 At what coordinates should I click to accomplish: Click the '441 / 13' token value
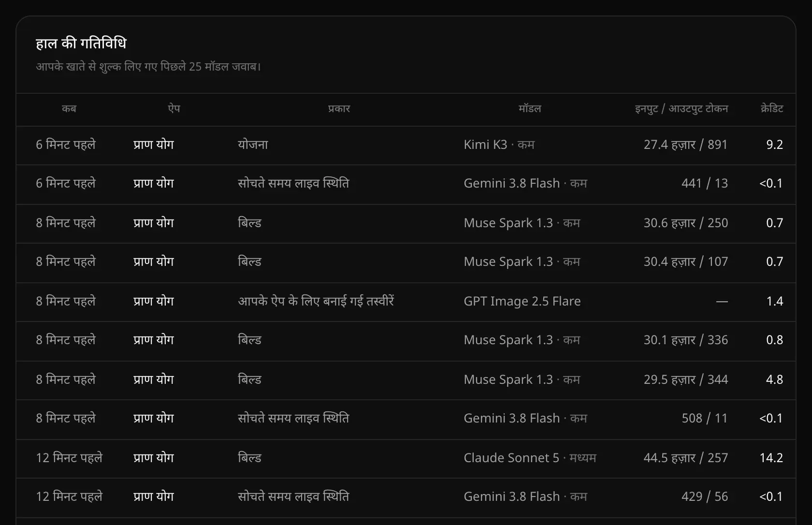705,183
